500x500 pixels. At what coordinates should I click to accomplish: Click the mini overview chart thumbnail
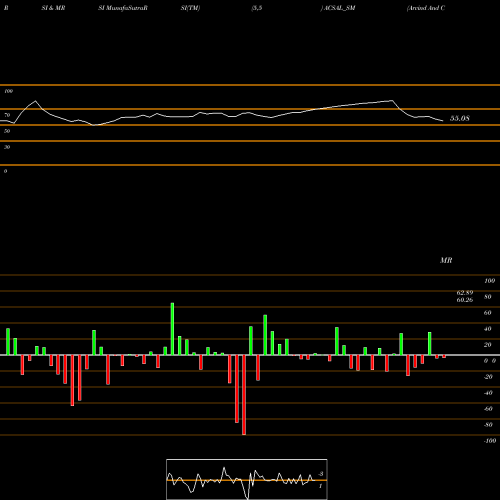(247, 479)
